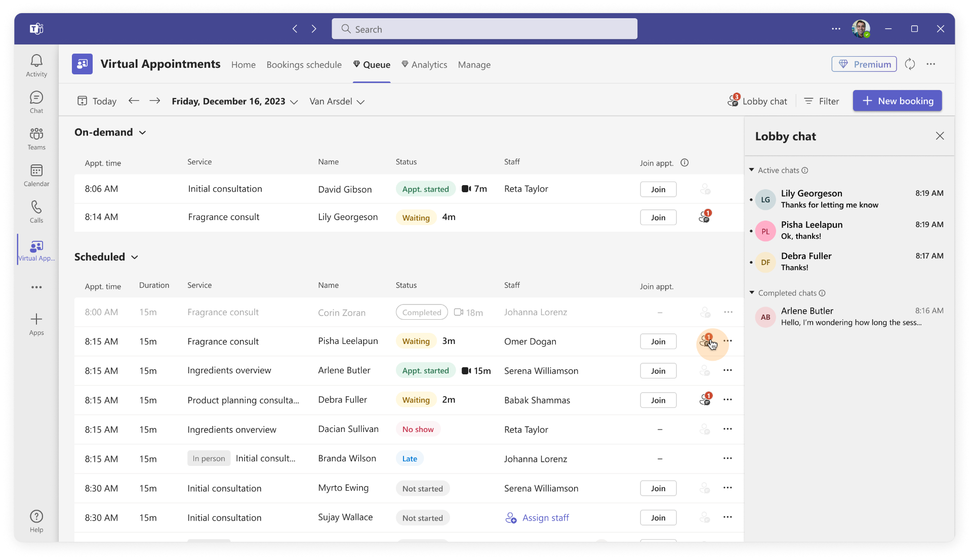
Task: Open Help in the sidebar
Action: click(x=36, y=522)
